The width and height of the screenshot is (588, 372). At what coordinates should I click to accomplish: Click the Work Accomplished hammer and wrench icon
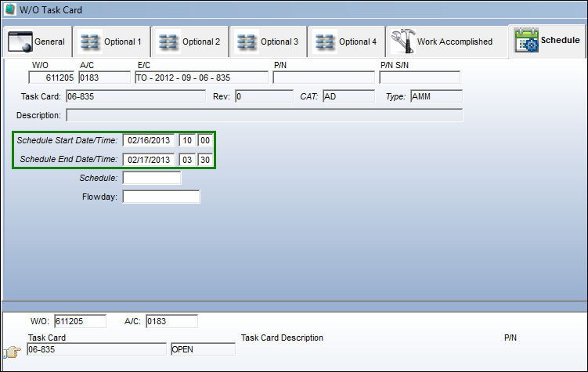[x=403, y=41]
